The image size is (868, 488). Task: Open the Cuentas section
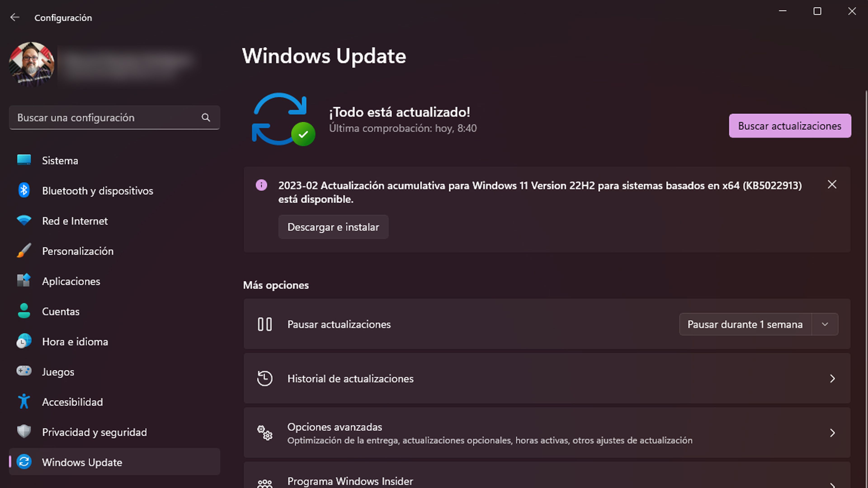click(x=115, y=312)
